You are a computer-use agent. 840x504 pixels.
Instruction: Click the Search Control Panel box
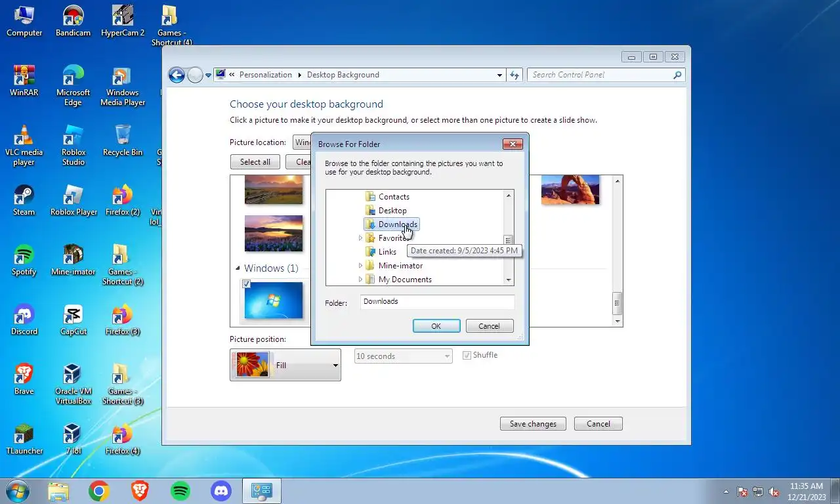click(x=606, y=75)
